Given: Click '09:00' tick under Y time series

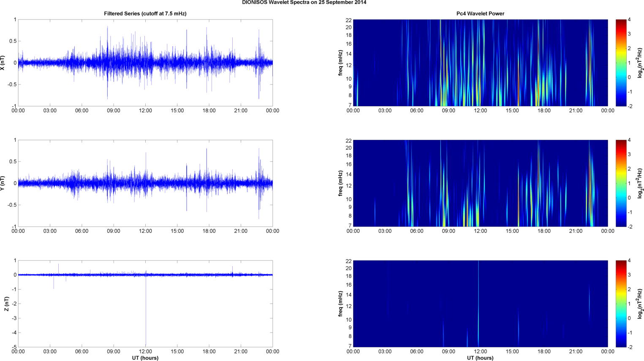Looking at the screenshot, I should pos(114,231).
